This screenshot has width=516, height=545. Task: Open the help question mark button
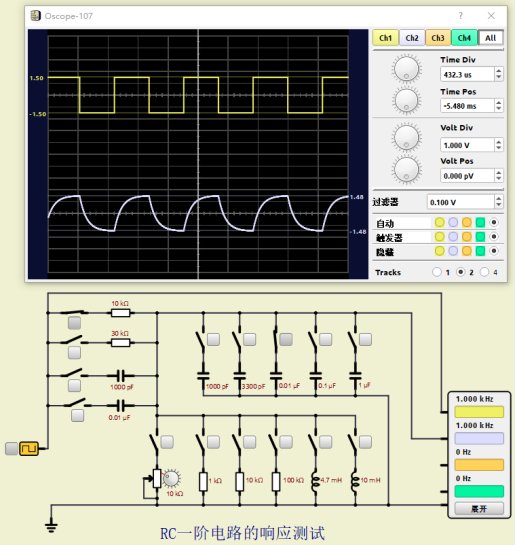click(460, 16)
